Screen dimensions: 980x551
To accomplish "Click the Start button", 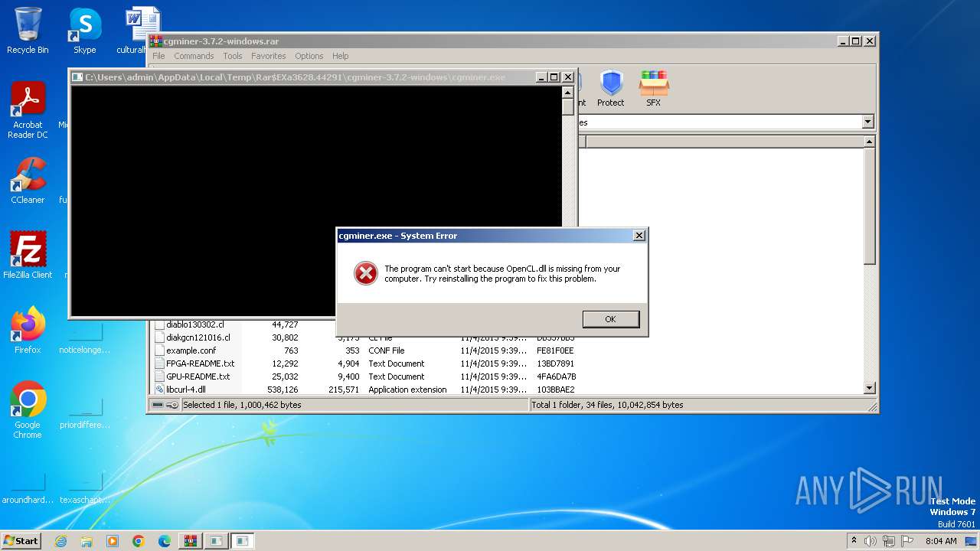I will point(21,540).
